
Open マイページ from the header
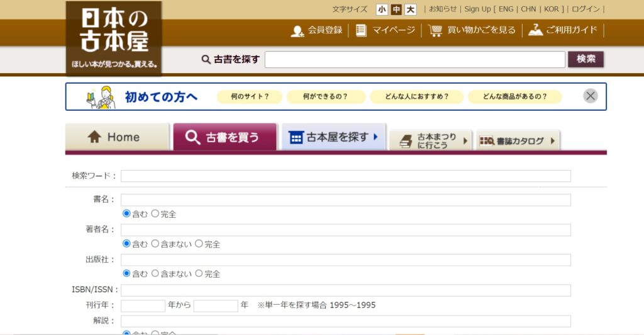point(386,30)
